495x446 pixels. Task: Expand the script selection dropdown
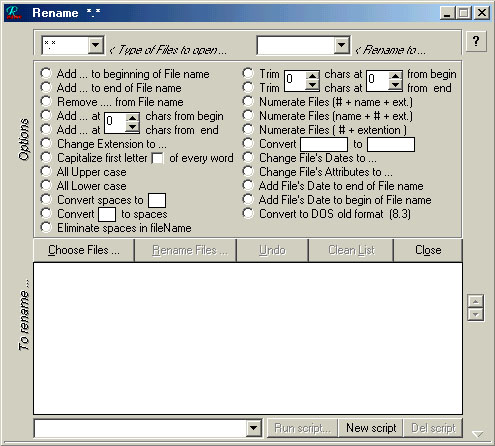click(253, 428)
